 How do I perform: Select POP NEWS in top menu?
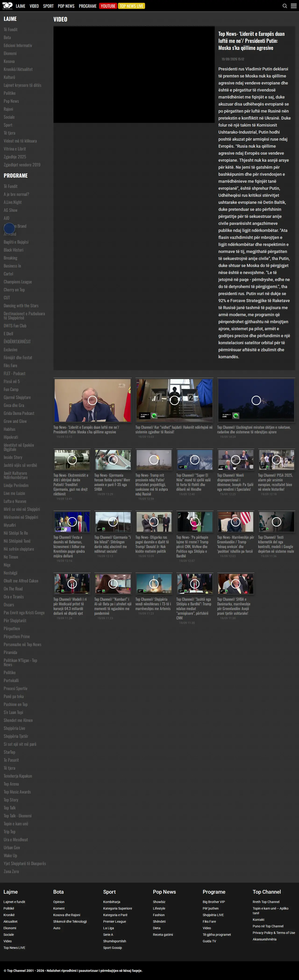[x=66, y=6]
